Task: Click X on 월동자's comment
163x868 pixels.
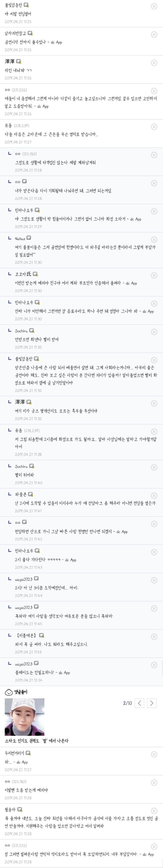Action: tap(154, 811)
